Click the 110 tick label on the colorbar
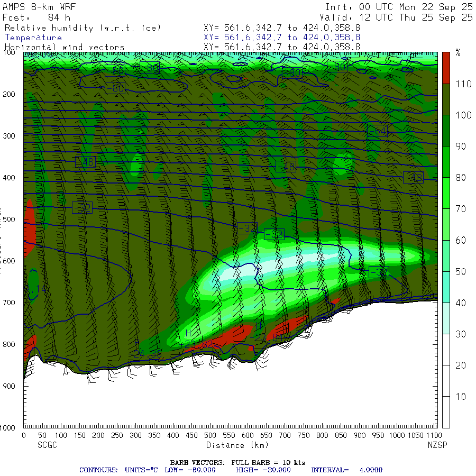476x476 pixels. click(462, 84)
